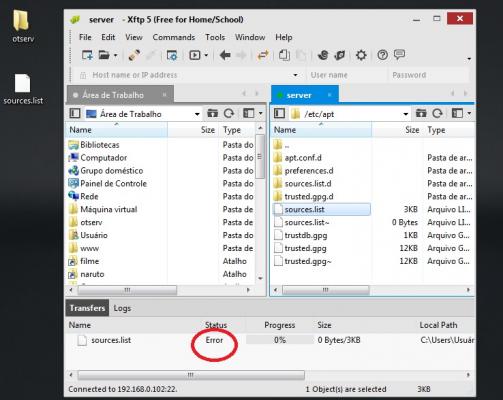Screen dimensions: 503x400
Task: Open the Edit menu
Action: [108, 37]
